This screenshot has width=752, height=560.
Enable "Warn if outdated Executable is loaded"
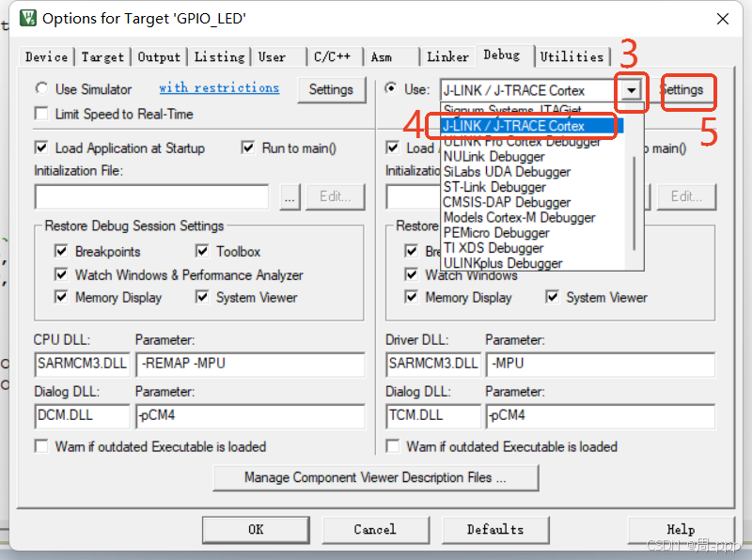point(42,446)
